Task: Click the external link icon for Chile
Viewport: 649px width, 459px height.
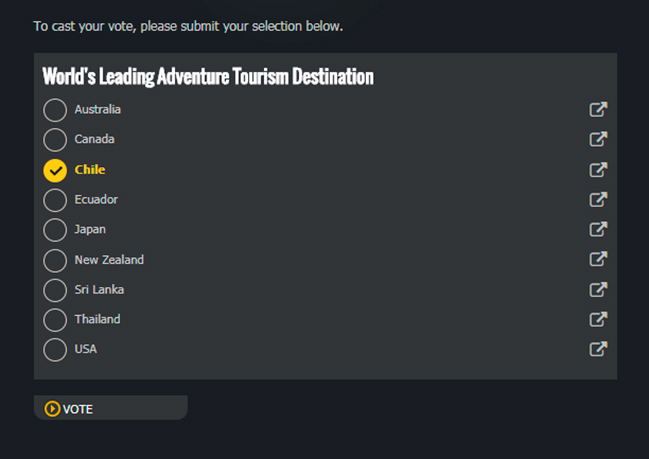Action: pyautogui.click(x=598, y=170)
